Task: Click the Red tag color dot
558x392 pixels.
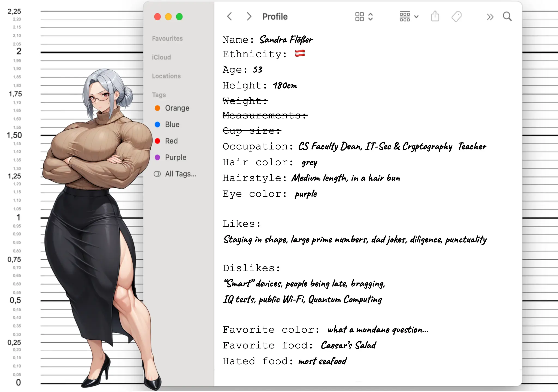Action: point(157,141)
